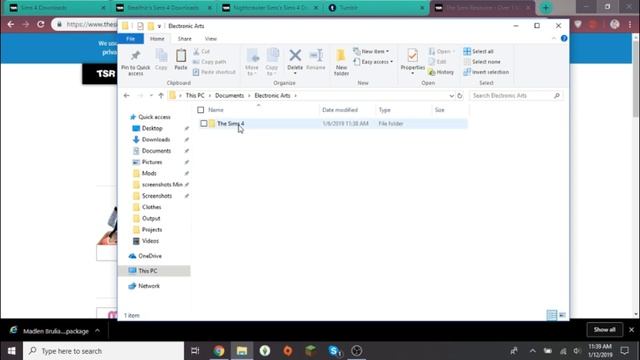The width and height of the screenshot is (640, 360).
Task: Collapse the ribbon with the chevron
Action: click(x=554, y=38)
